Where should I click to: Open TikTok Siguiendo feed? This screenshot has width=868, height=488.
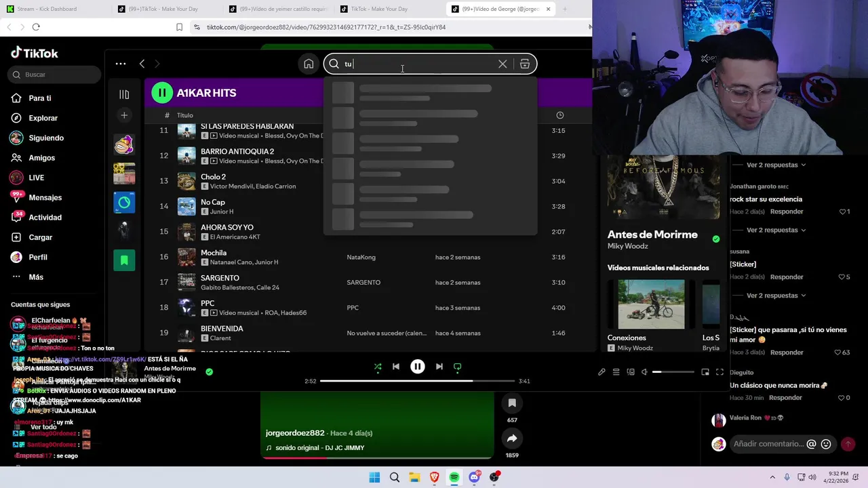coord(46,138)
